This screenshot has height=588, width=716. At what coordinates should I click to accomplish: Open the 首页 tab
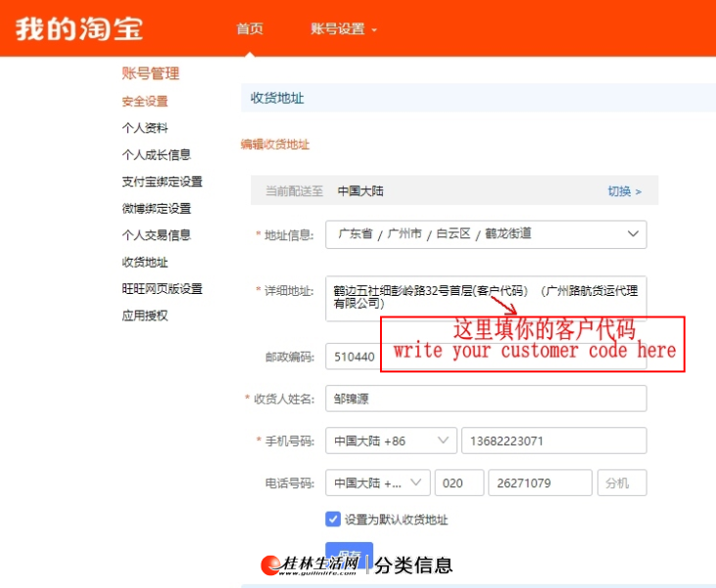tap(250, 28)
